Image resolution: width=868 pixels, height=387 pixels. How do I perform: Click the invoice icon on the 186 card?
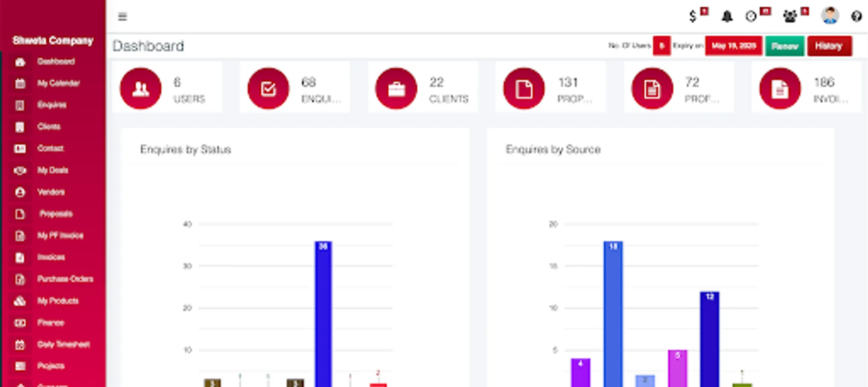780,89
